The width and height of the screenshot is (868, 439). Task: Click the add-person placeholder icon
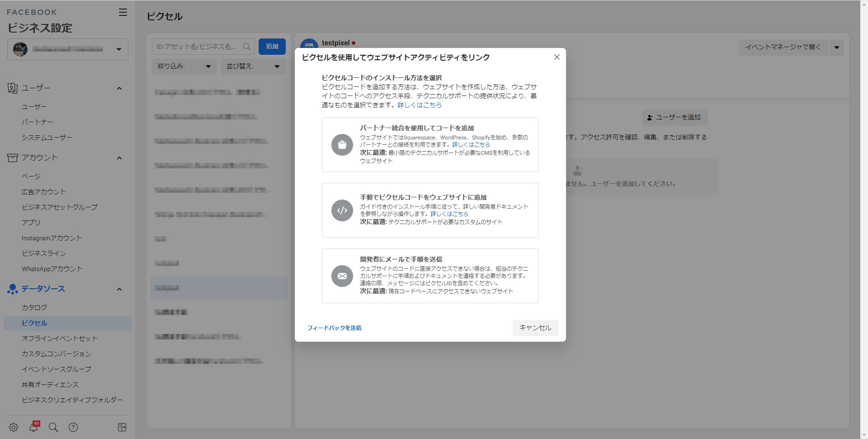click(x=578, y=171)
